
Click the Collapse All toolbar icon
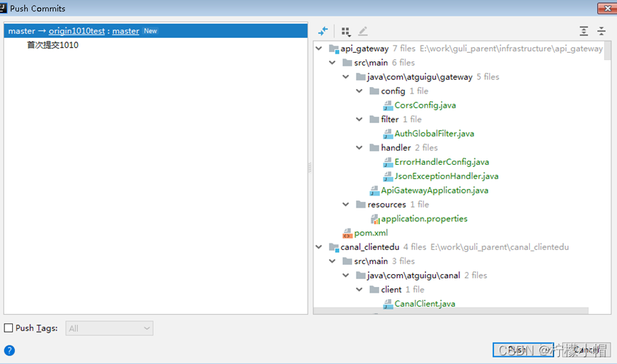point(601,31)
